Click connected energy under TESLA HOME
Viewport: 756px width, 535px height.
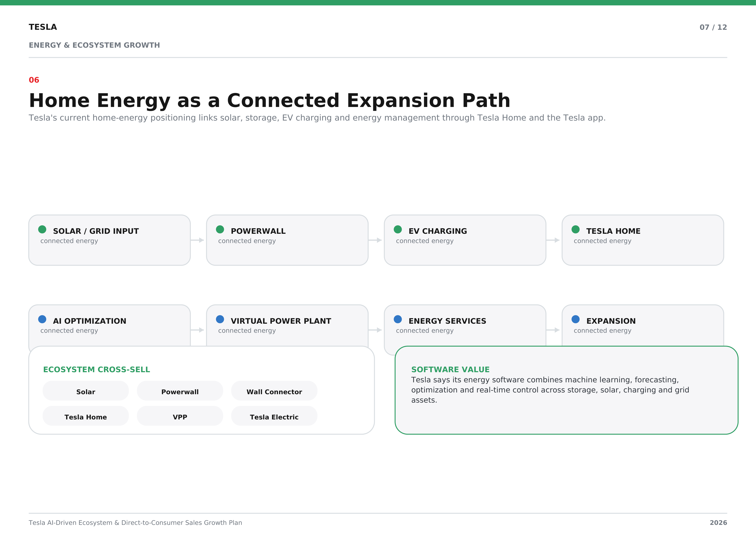(x=603, y=241)
